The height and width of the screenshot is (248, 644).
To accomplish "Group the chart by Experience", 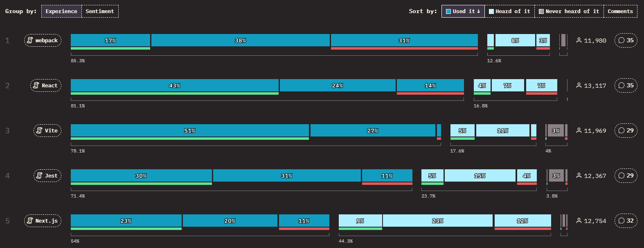I will (x=61, y=11).
